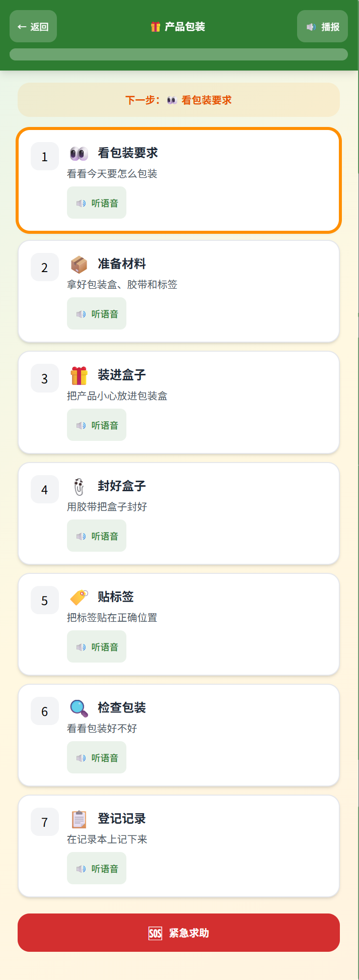Select the 下一步 看包装要求 banner

coord(179,100)
